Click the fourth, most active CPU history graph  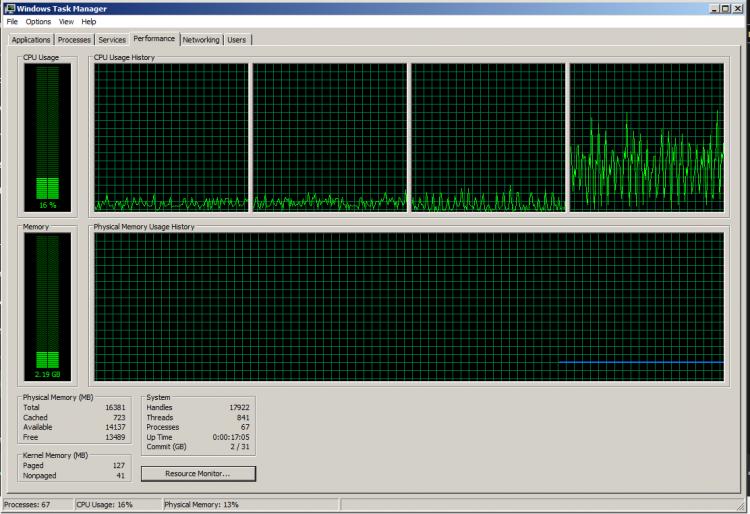(646, 137)
